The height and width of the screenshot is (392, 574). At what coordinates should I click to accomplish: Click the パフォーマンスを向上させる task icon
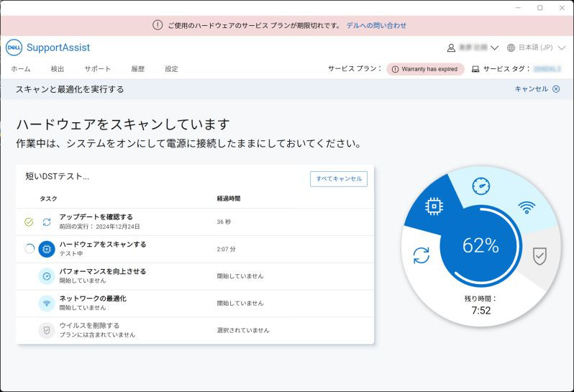pyautogui.click(x=47, y=276)
